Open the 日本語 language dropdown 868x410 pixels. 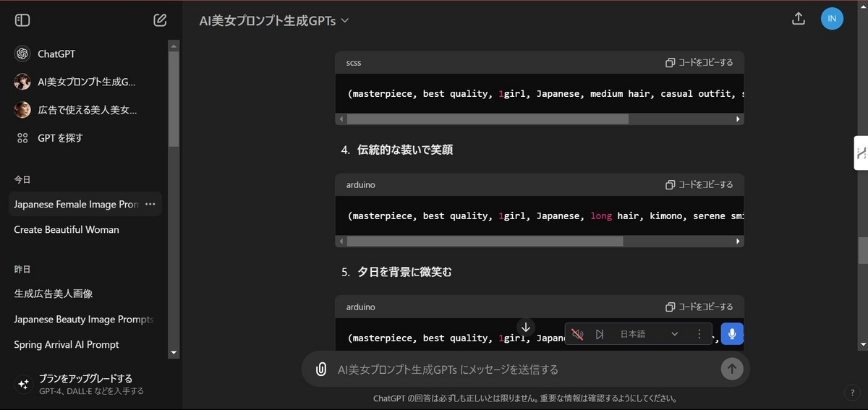tap(649, 334)
